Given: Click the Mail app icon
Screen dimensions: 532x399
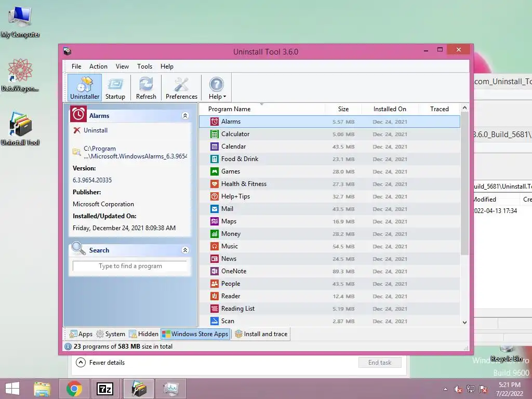Looking at the screenshot, I should 215,209.
